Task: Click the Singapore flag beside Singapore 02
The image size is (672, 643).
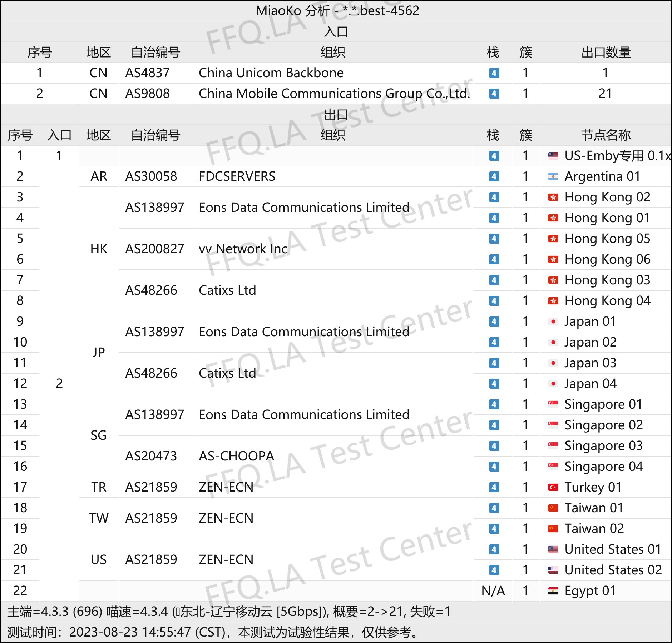Action: 553,425
